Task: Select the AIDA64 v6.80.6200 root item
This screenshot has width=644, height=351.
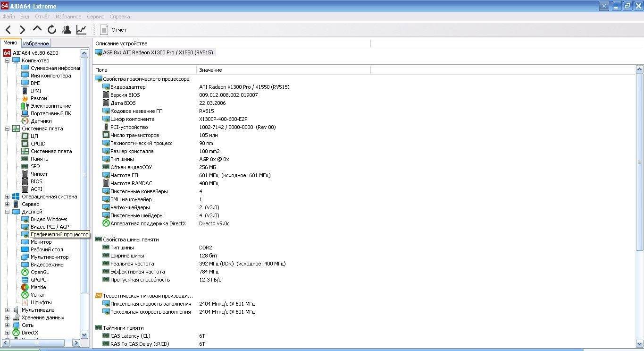Action: (x=35, y=53)
